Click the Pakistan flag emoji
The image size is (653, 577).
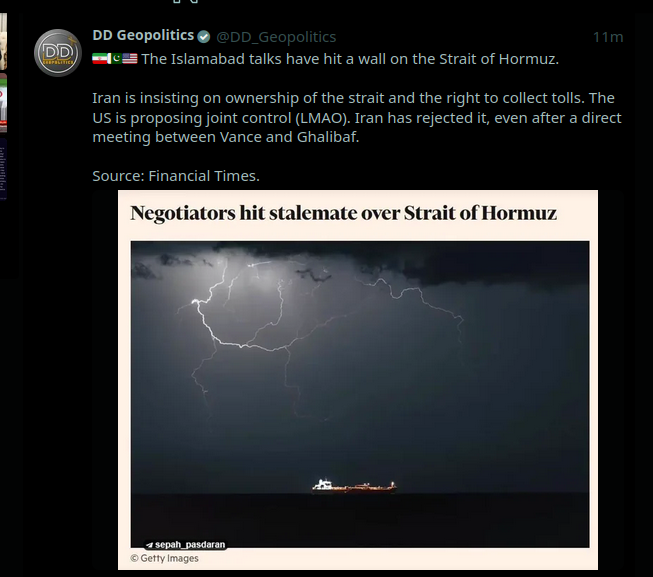(115, 59)
